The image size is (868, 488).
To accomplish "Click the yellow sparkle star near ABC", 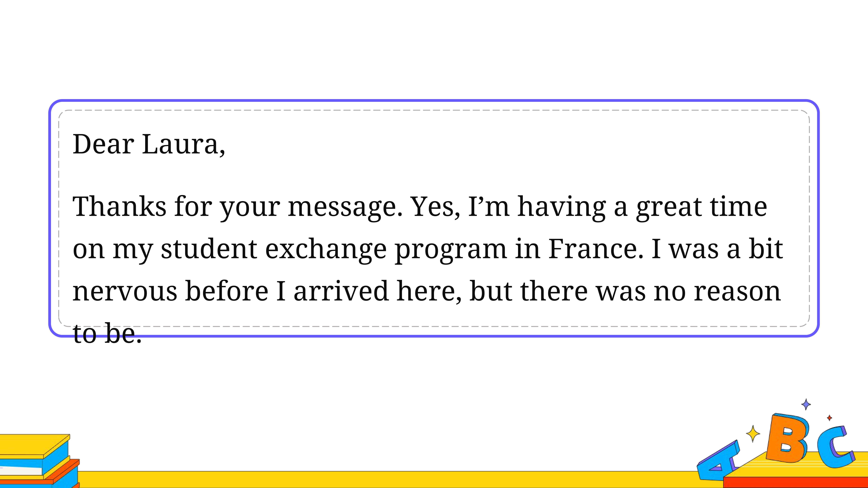I will [753, 433].
